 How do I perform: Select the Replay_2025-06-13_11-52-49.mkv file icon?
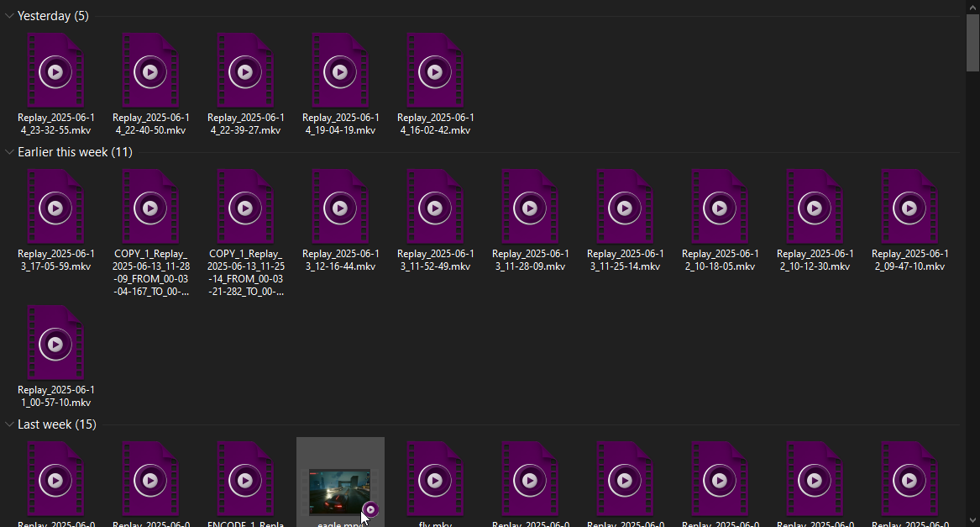[436, 206]
